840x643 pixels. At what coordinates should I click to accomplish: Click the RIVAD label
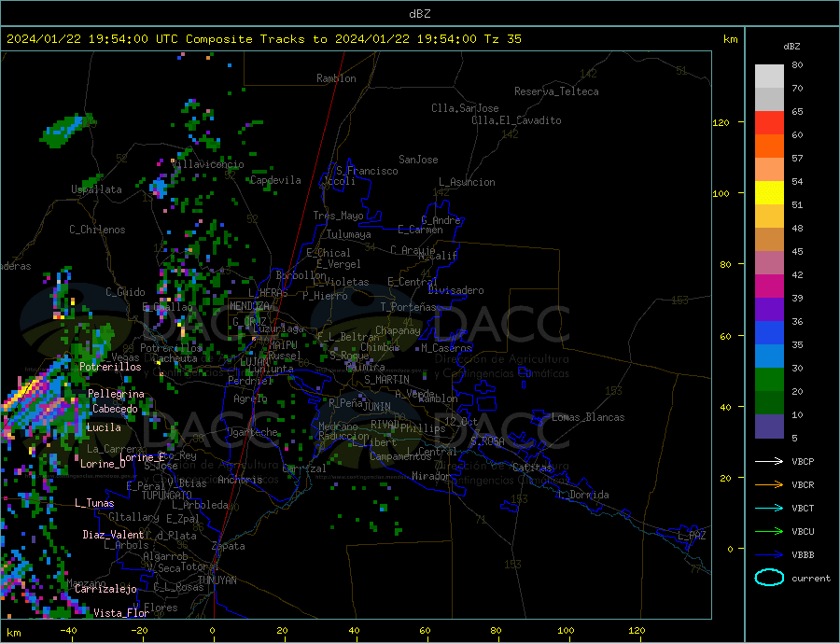385,425
